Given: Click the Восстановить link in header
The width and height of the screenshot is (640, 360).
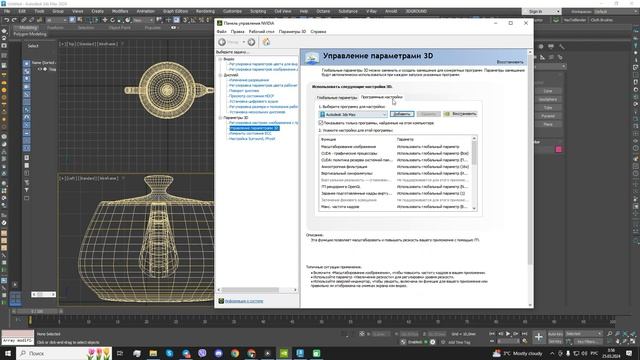Looking at the screenshot, I should [x=510, y=62].
